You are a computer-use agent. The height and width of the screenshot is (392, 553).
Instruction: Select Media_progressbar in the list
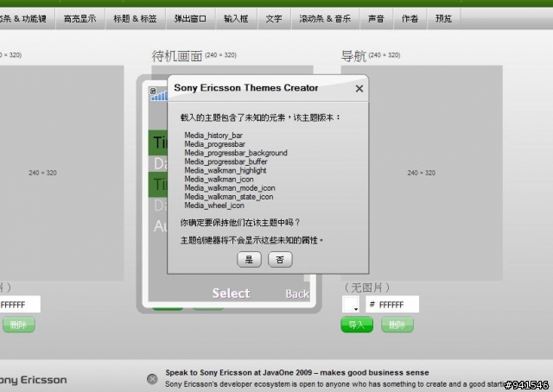tap(215, 144)
